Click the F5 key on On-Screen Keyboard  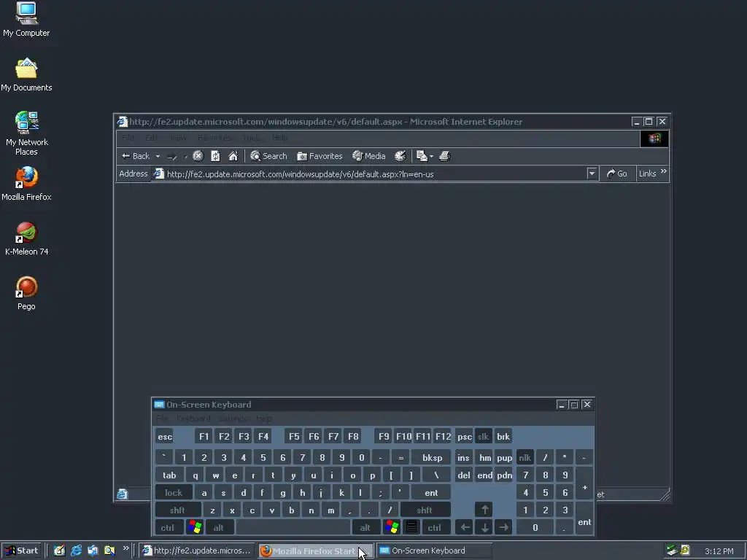(294, 436)
